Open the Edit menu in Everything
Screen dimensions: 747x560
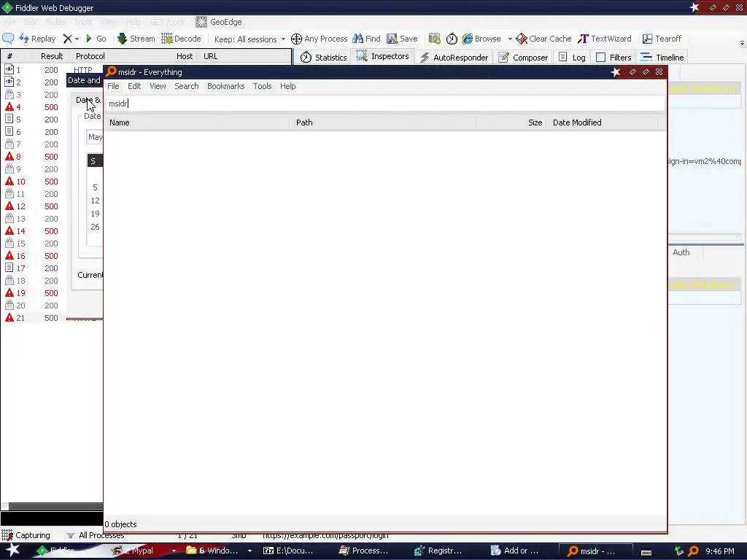click(134, 86)
